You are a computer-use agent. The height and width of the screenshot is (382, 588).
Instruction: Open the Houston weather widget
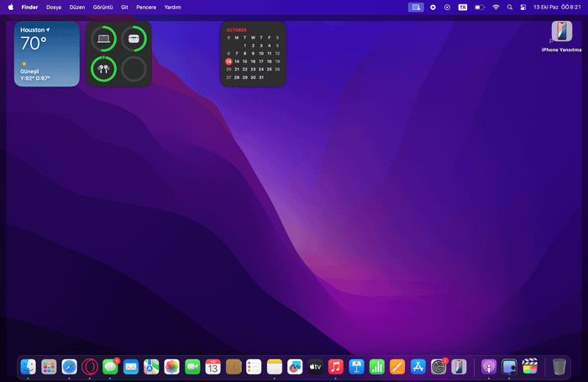(47, 54)
